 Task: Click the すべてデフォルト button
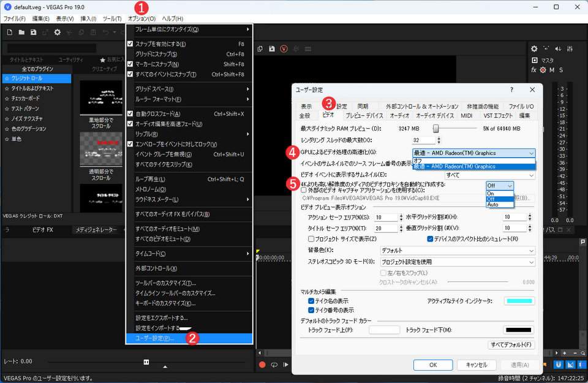[511, 345]
